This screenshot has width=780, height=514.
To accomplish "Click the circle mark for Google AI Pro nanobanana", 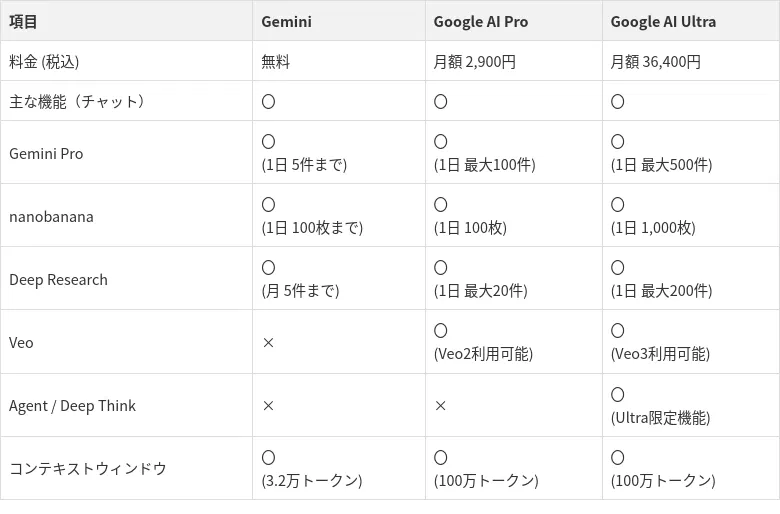I will (440, 205).
